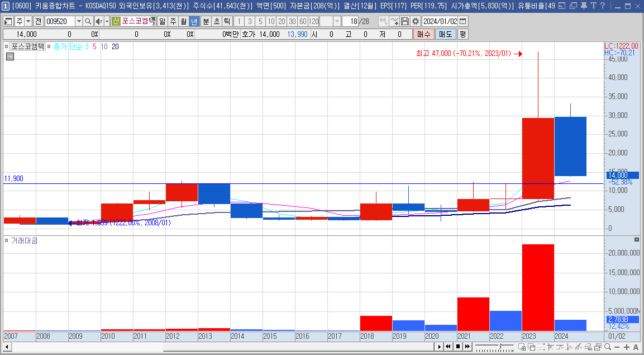Choose interval 5 button
This screenshot has height=355, width=644.
(x=260, y=21)
